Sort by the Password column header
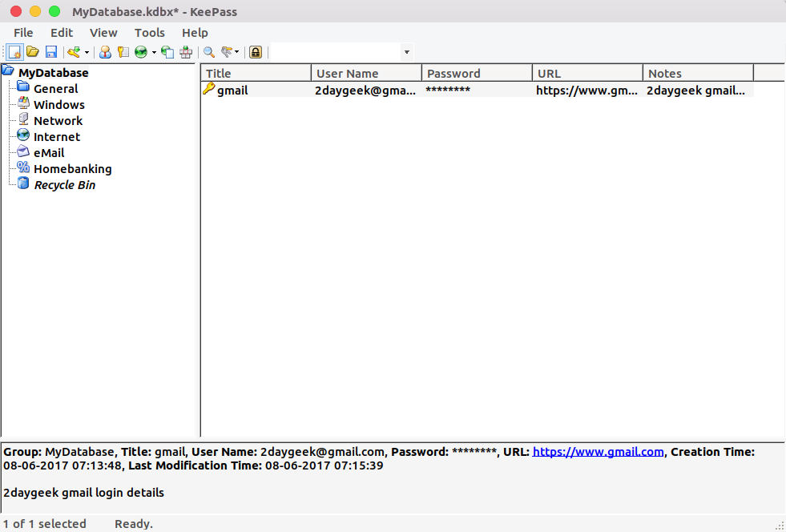786x532 pixels. (x=478, y=73)
